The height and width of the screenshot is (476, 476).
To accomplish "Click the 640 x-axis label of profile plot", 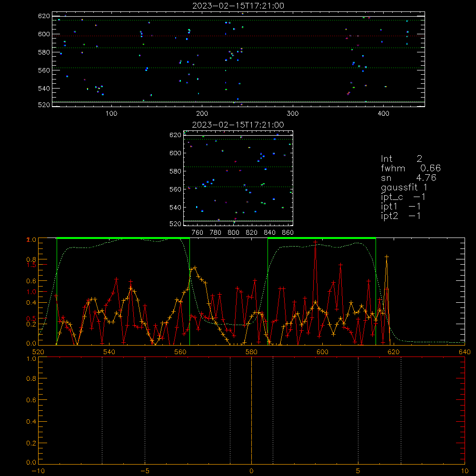I will (465, 352).
